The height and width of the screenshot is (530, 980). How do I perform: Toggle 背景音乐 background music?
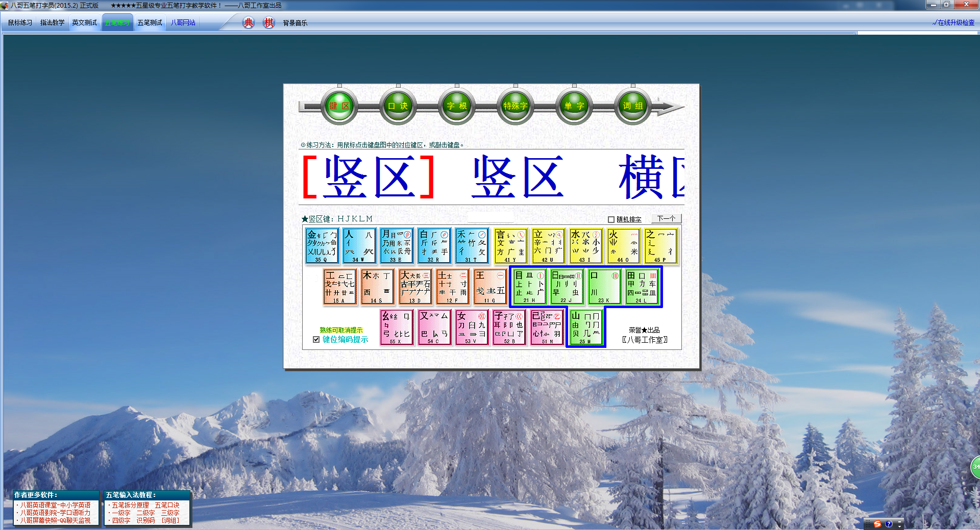click(x=295, y=23)
